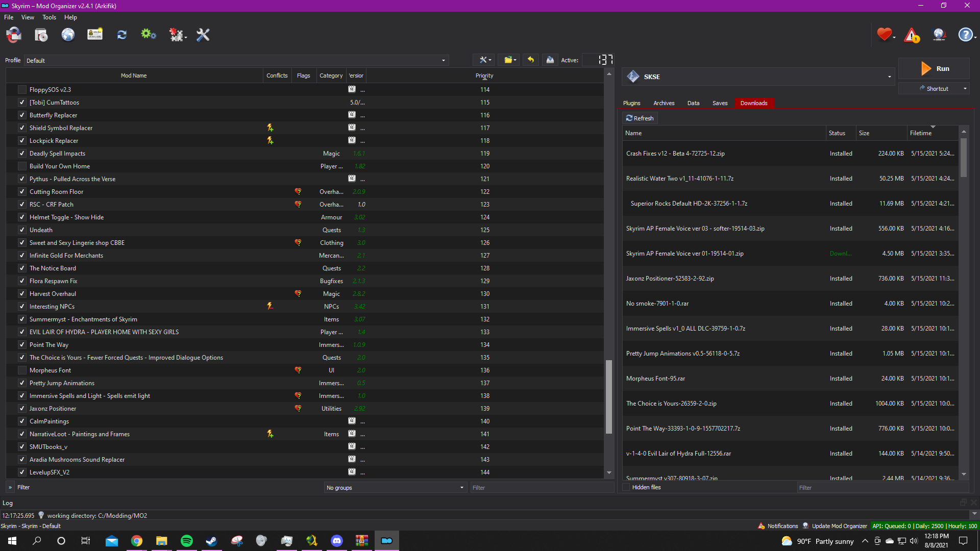980x551 pixels.
Task: Click Install Mod from archive icon
Action: pyautogui.click(x=41, y=35)
